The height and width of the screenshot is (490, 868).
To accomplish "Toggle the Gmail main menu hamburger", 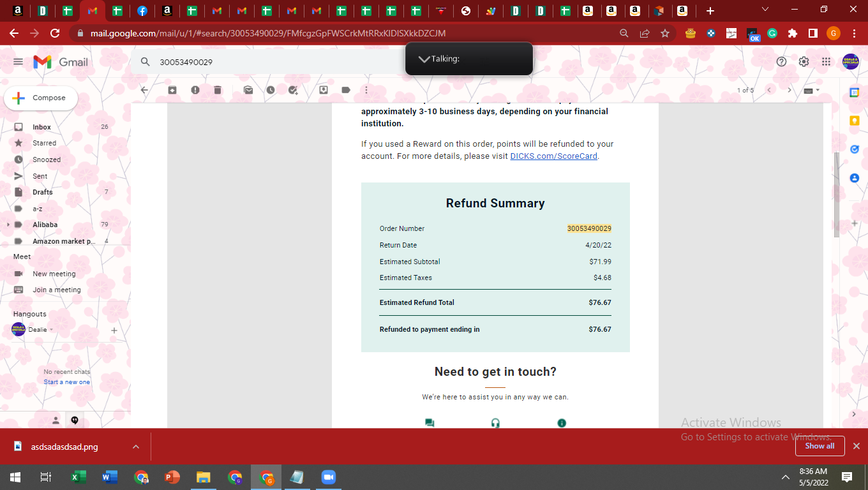I will [x=18, y=62].
